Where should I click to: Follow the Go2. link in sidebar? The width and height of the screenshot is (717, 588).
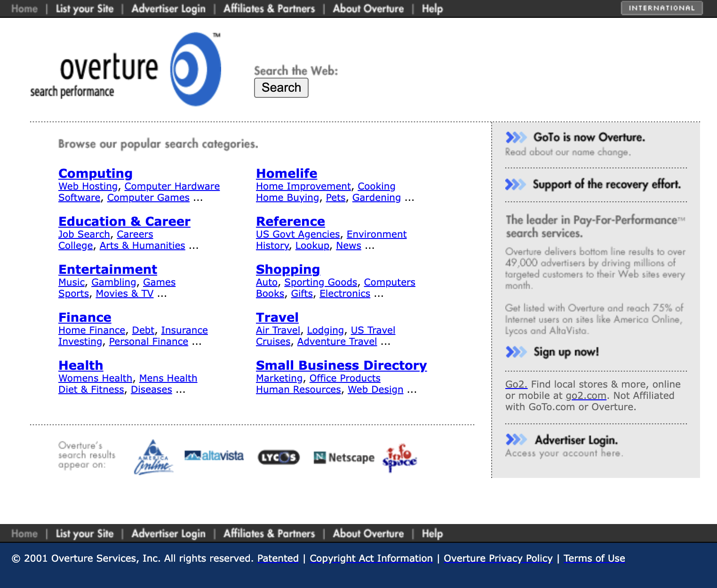coord(516,384)
